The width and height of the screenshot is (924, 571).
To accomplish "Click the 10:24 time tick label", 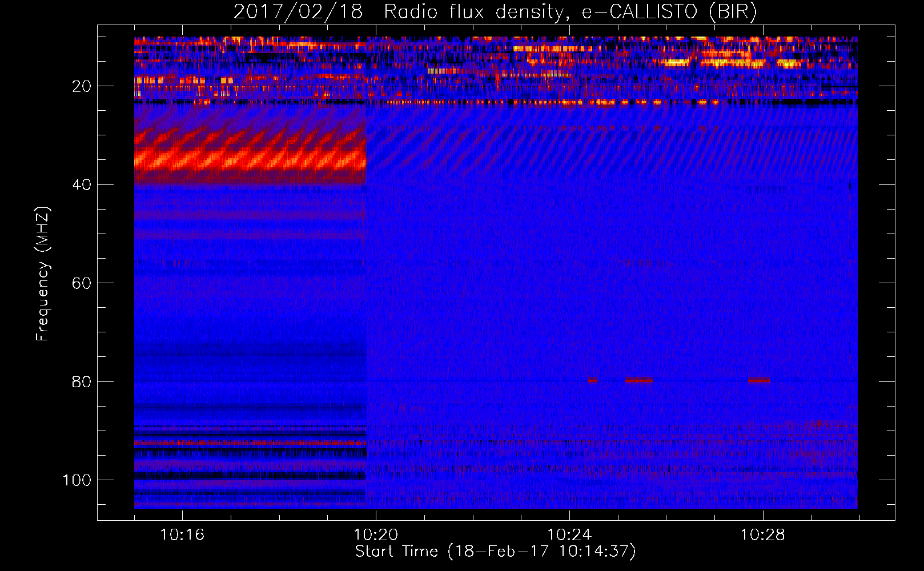I will pyautogui.click(x=569, y=535).
